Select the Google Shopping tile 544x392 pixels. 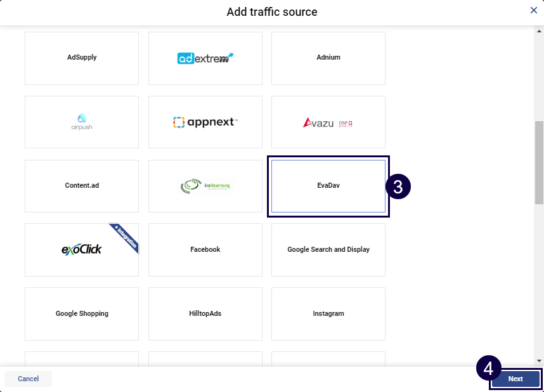pyautogui.click(x=81, y=313)
